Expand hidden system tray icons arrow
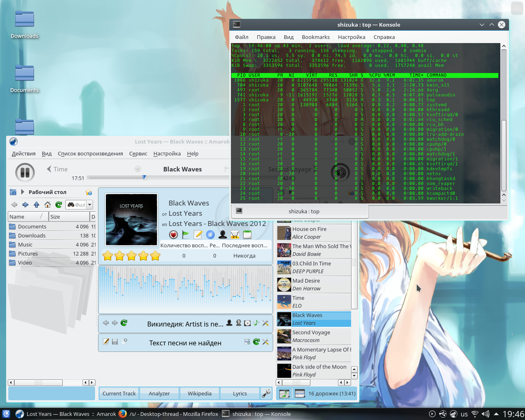This screenshot has height=420, width=525. pos(496,414)
